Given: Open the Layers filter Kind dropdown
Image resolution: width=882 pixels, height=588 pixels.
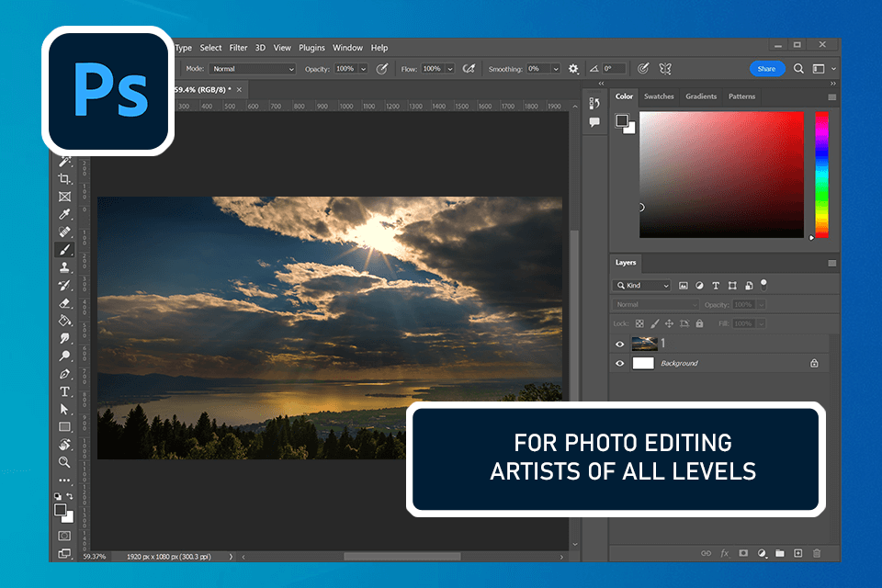Looking at the screenshot, I should click(x=641, y=286).
